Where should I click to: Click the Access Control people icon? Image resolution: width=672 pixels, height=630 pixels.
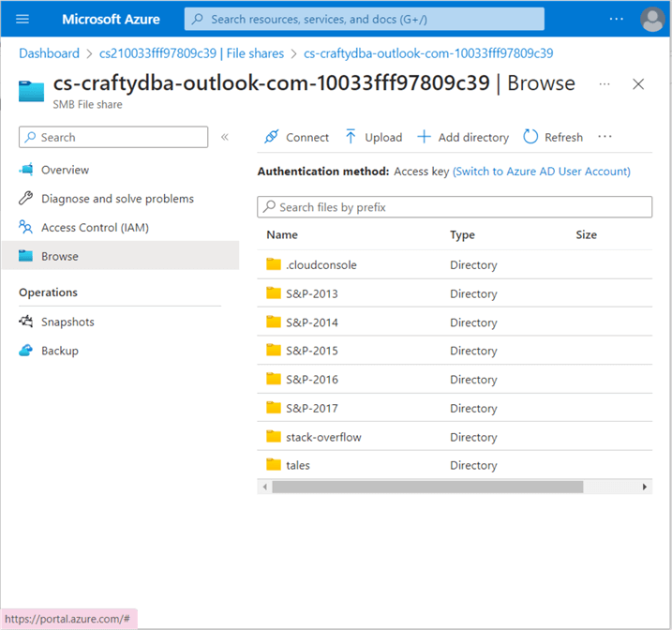(25, 227)
